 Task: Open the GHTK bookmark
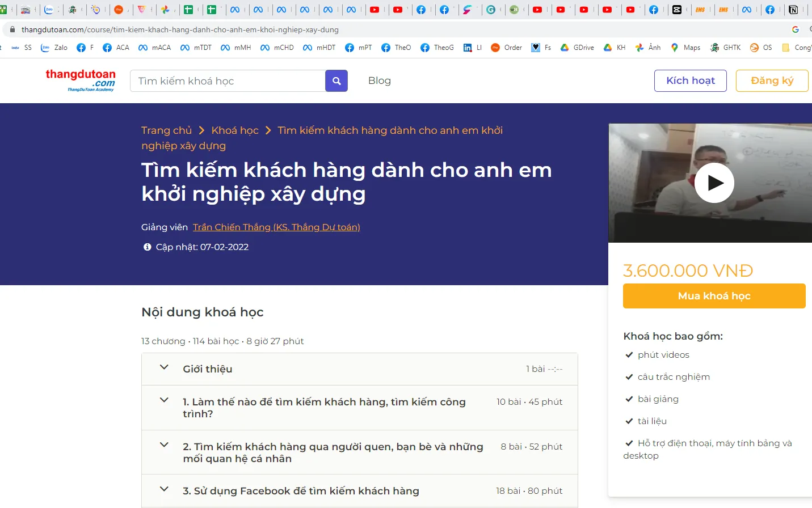(725, 48)
